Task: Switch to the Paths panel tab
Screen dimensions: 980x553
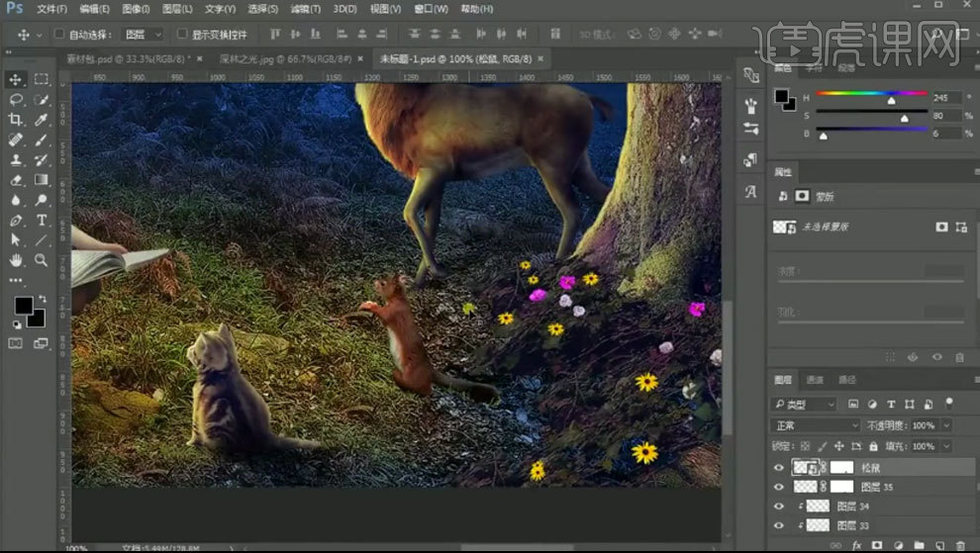Action: click(x=847, y=379)
